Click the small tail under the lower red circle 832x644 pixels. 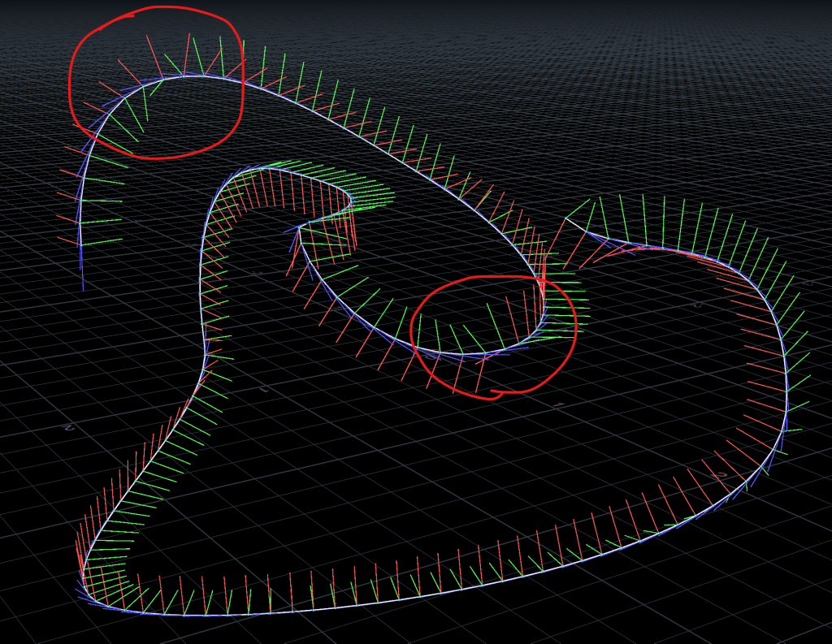coord(493,395)
